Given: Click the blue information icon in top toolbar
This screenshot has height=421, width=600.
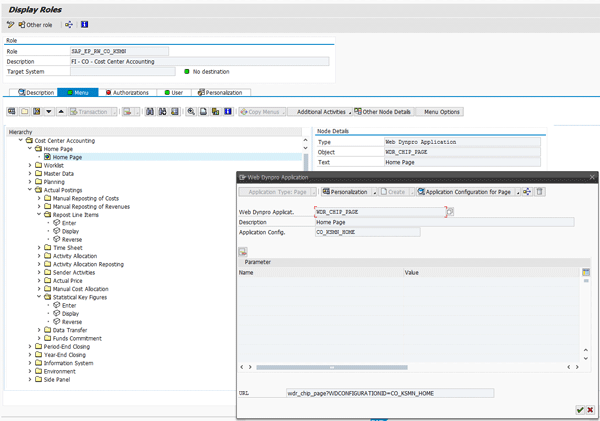Looking at the screenshot, I should (x=84, y=24).
